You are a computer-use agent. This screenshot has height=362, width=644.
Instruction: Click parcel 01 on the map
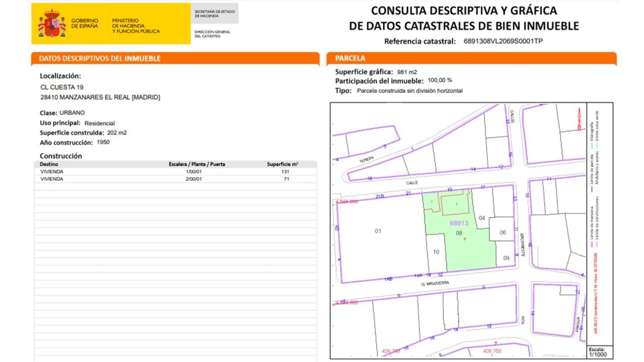378,231
